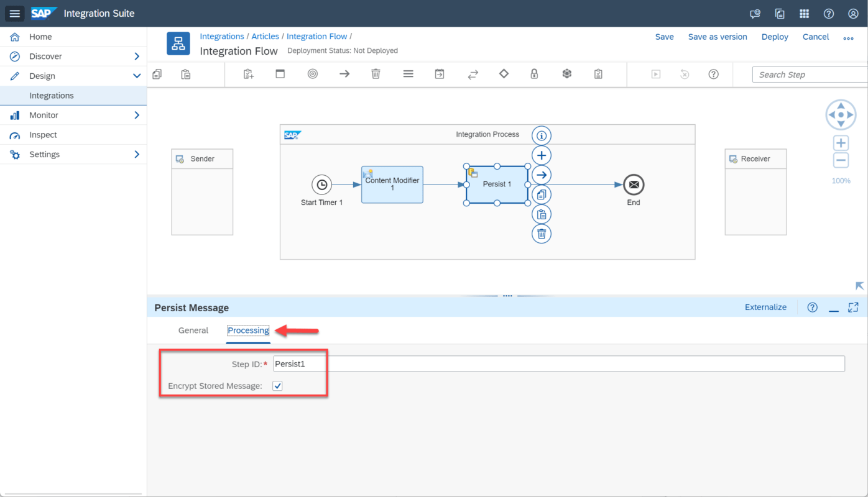868x497 pixels.
Task: Open the Participants palette icon
Action: [249, 74]
